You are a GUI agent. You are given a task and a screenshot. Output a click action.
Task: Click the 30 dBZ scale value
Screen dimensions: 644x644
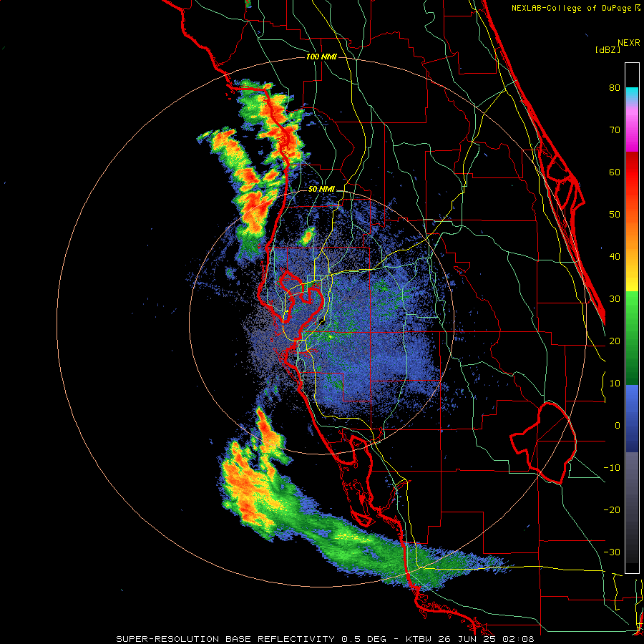pos(615,299)
